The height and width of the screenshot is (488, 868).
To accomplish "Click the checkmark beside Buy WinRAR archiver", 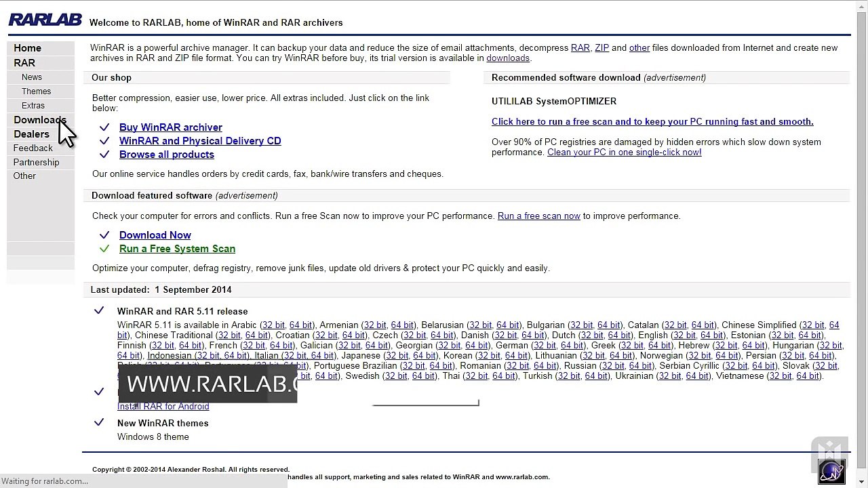I will click(x=104, y=127).
